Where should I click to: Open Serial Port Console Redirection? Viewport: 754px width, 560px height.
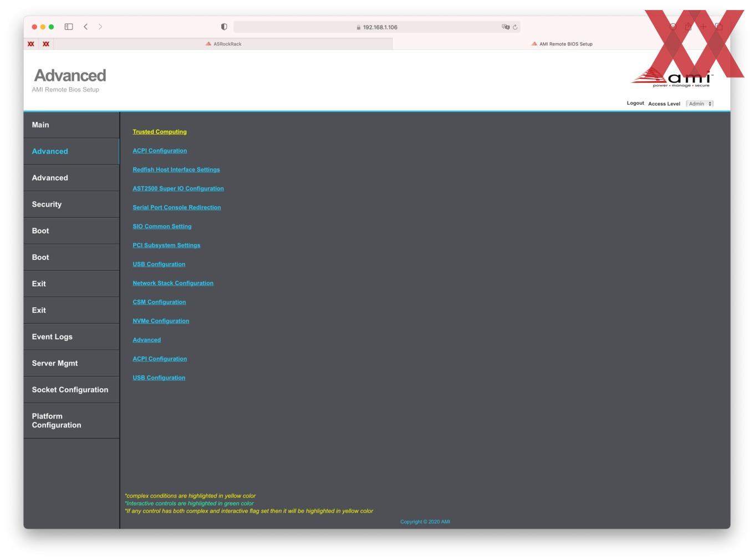177,207
